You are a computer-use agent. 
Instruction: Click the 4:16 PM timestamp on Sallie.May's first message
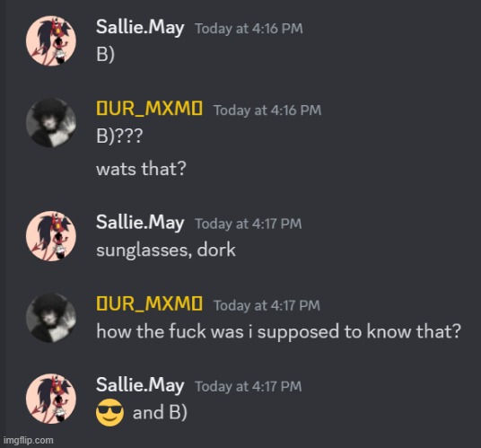249,29
